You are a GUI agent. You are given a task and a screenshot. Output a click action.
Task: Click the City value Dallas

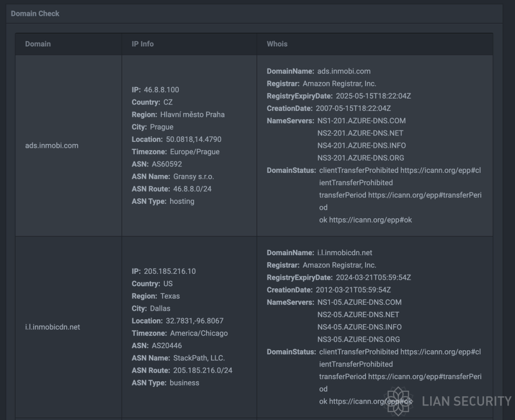click(x=160, y=308)
